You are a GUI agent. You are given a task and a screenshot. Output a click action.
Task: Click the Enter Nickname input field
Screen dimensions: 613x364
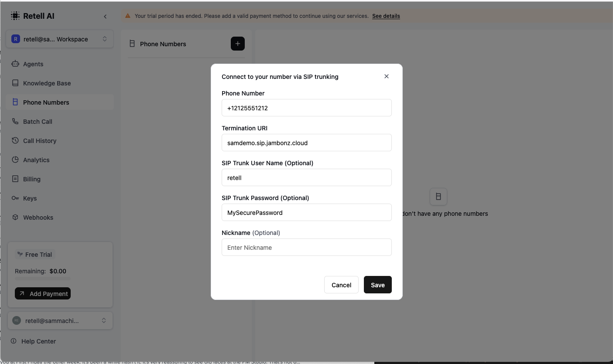(306, 247)
